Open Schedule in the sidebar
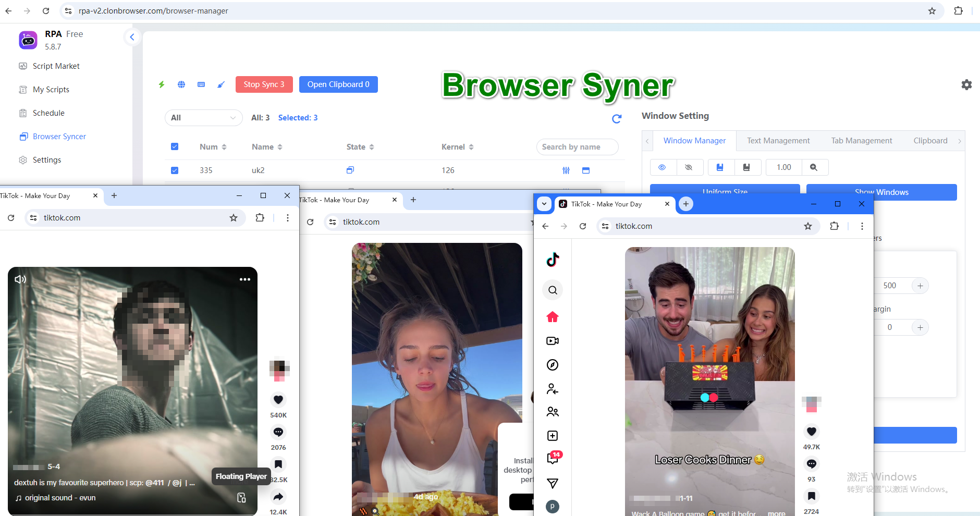The image size is (980, 516). tap(48, 113)
